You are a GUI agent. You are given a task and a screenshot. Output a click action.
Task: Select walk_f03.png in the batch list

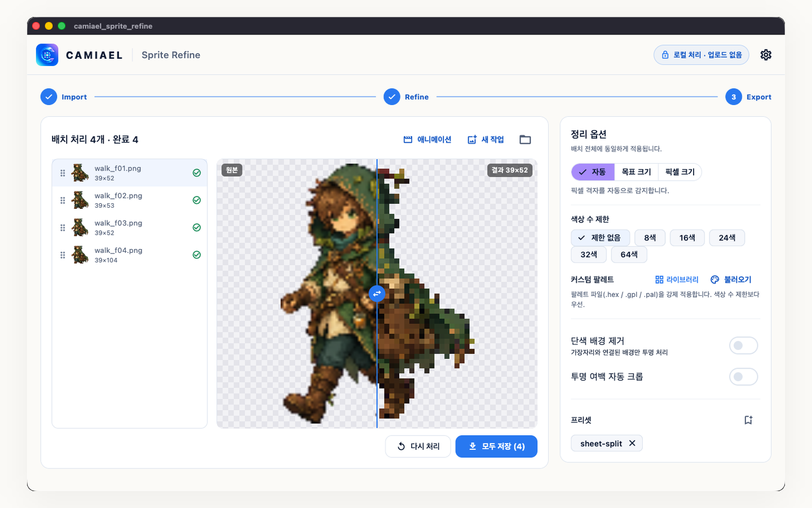130,227
